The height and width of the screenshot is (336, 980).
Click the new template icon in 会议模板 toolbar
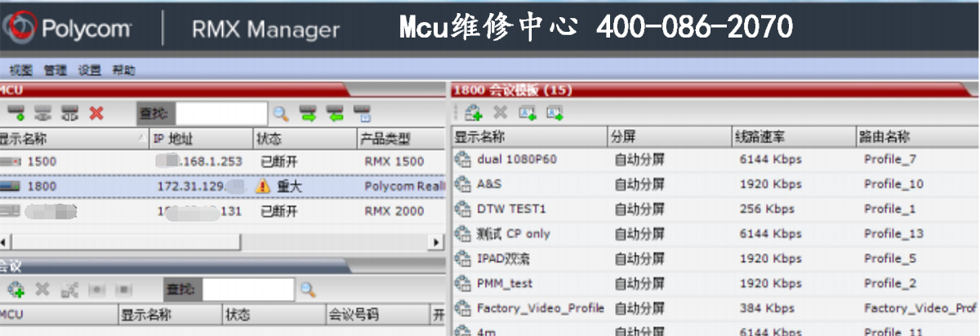[473, 113]
